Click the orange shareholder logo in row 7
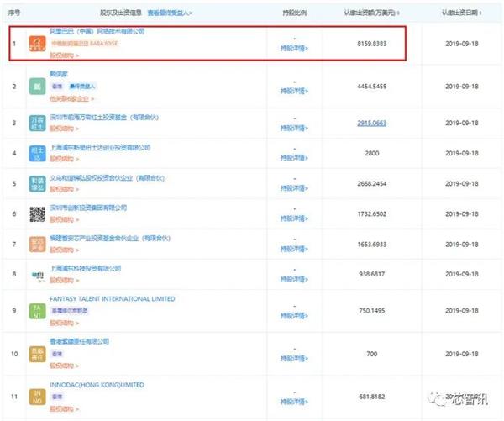The width and height of the screenshot is (504, 421). (x=37, y=245)
